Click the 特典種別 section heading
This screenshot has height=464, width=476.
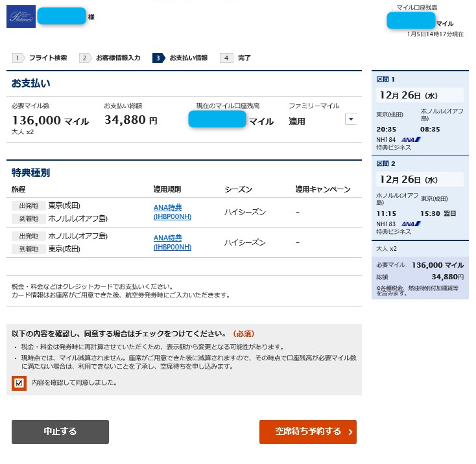[x=30, y=172]
